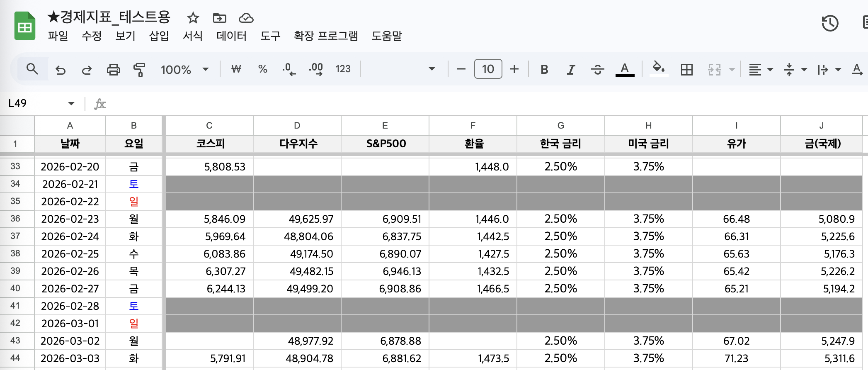Open the 보기 menu

(x=125, y=36)
